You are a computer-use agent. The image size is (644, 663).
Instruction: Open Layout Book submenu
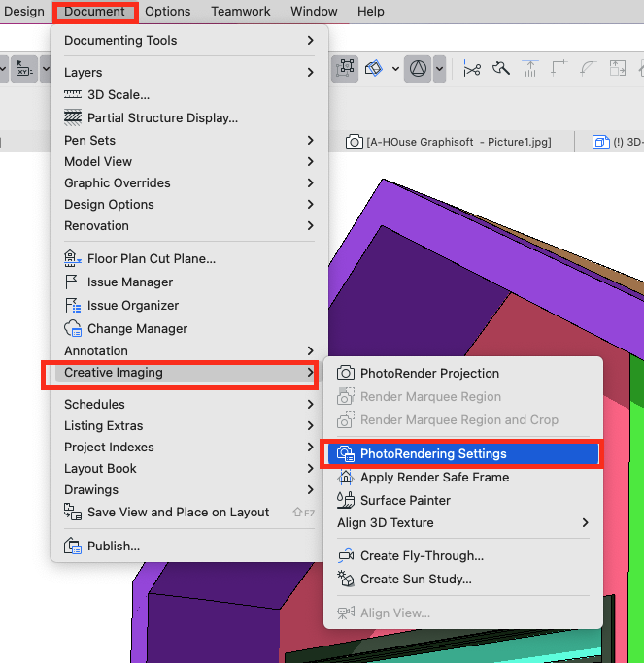(x=189, y=469)
